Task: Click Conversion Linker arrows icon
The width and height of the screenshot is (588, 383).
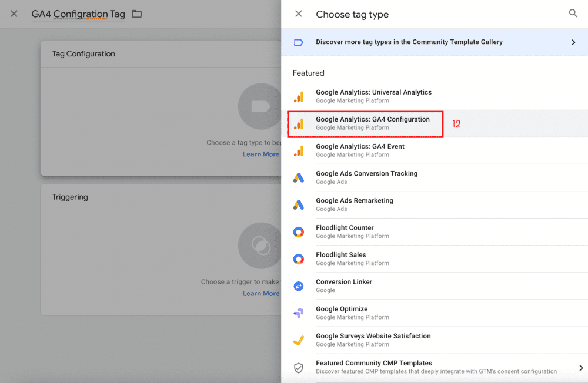Action: point(299,286)
